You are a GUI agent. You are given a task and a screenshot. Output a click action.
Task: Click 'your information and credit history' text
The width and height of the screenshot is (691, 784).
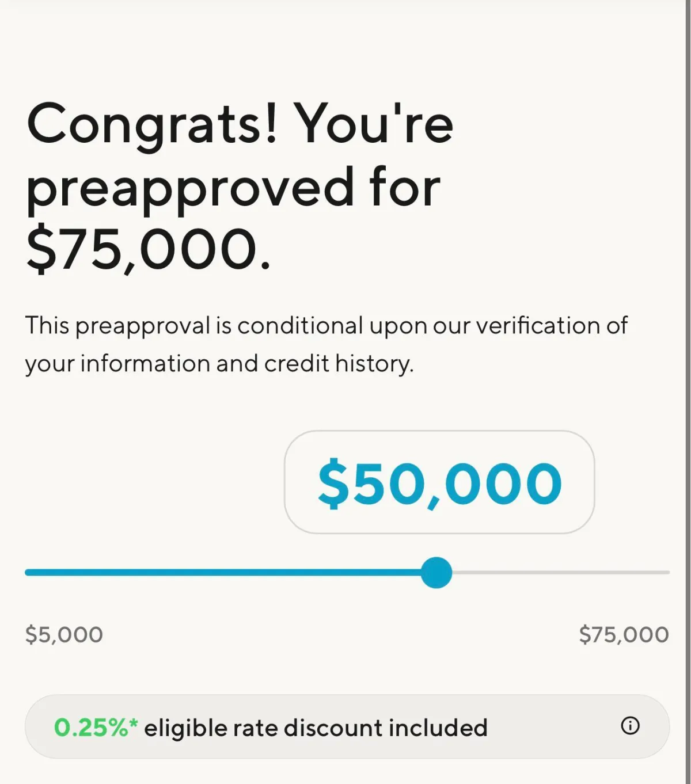point(219,364)
